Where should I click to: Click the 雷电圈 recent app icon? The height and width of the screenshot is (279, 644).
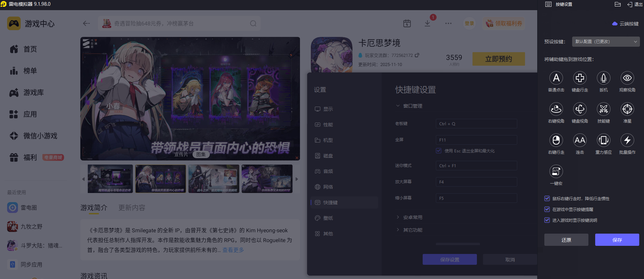tap(13, 208)
